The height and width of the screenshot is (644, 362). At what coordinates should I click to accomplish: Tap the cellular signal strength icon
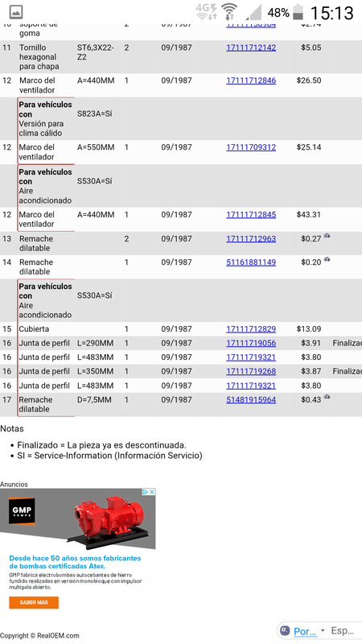(x=253, y=12)
